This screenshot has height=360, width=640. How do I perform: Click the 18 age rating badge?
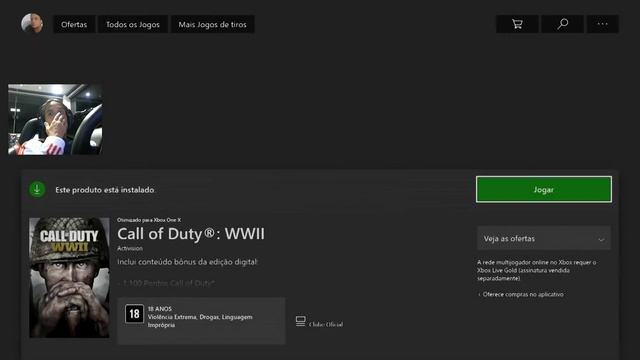pyautogui.click(x=134, y=314)
